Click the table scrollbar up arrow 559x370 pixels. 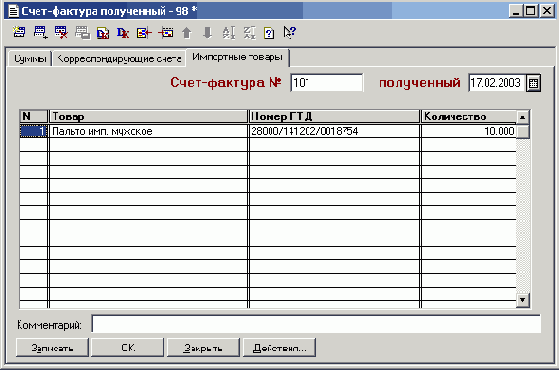click(x=523, y=117)
